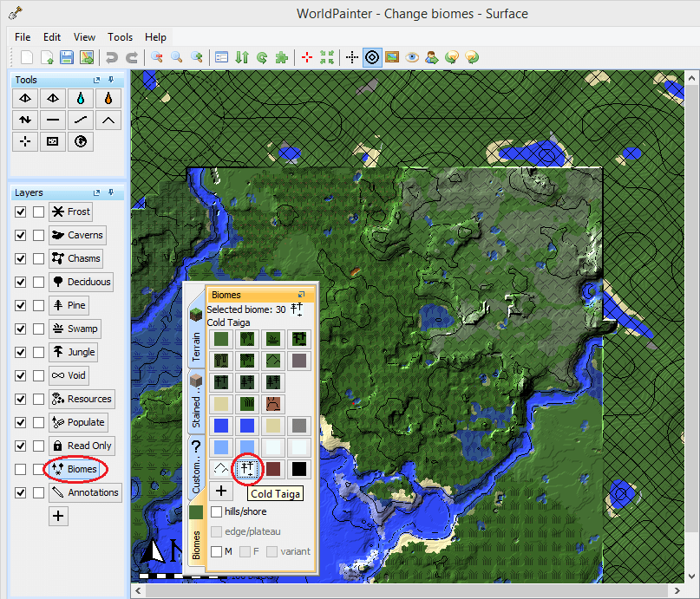The width and height of the screenshot is (700, 599).
Task: Enable the M checkbox in Biomes panel
Action: click(217, 551)
